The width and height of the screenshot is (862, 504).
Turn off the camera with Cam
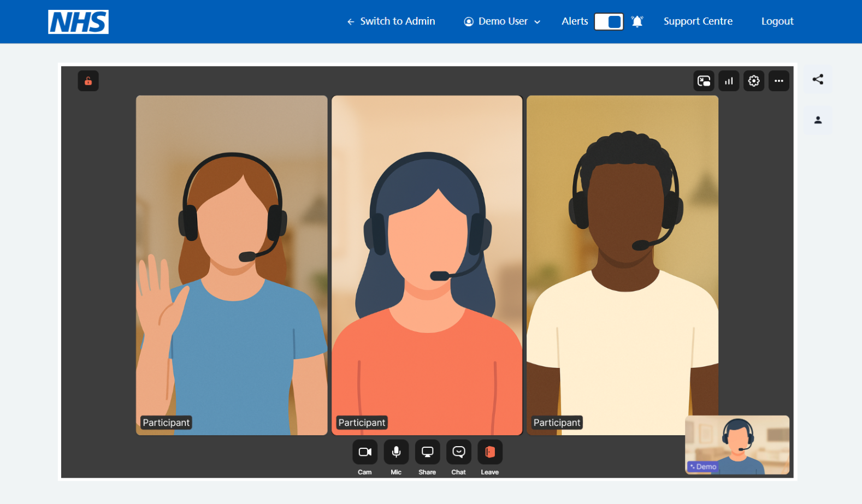click(x=365, y=452)
